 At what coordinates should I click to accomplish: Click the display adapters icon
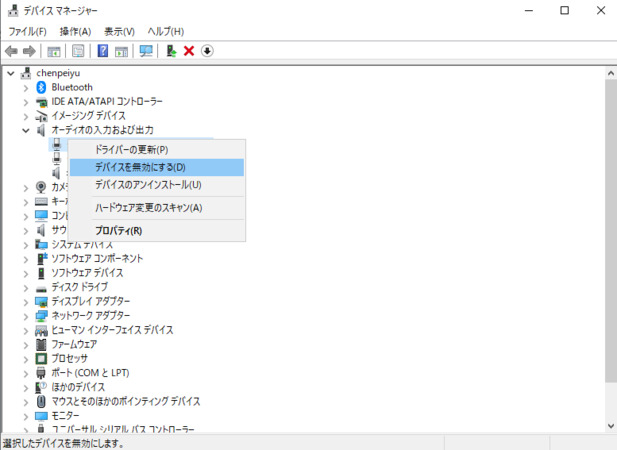[41, 302]
